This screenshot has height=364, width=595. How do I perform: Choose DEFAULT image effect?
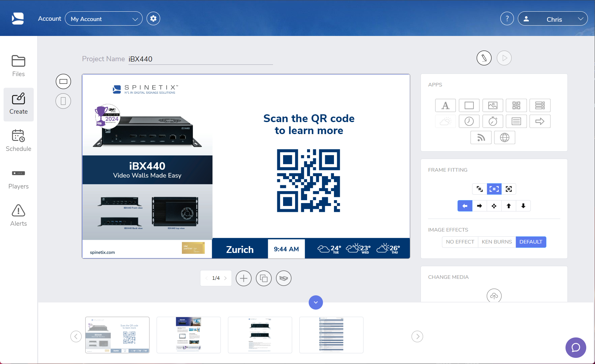[531, 242]
